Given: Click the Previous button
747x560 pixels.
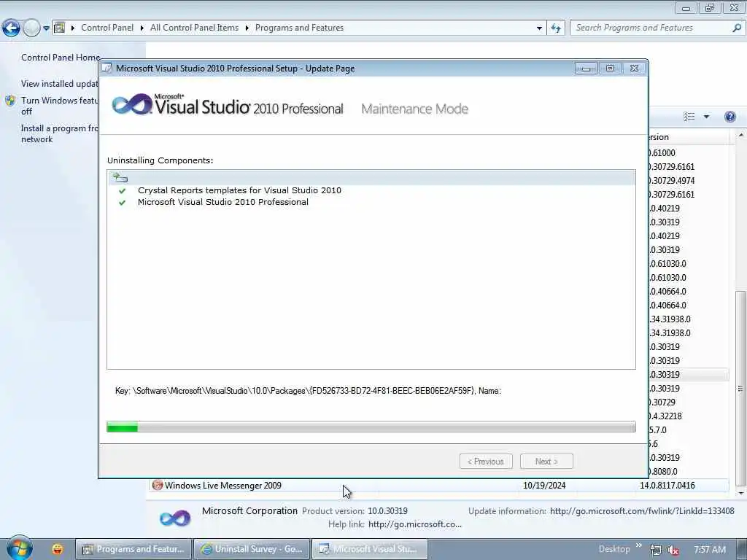Looking at the screenshot, I should coord(486,462).
